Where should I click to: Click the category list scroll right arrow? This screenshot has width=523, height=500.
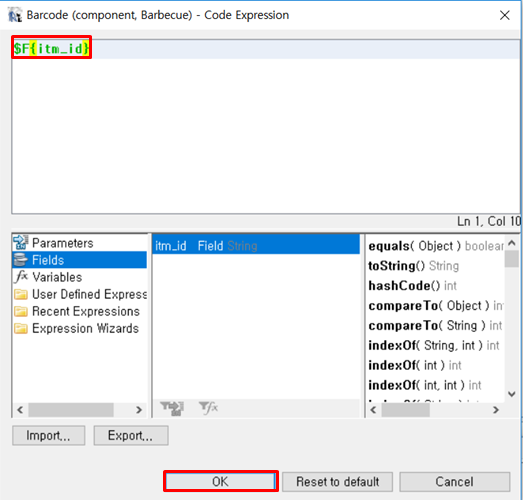(x=139, y=410)
